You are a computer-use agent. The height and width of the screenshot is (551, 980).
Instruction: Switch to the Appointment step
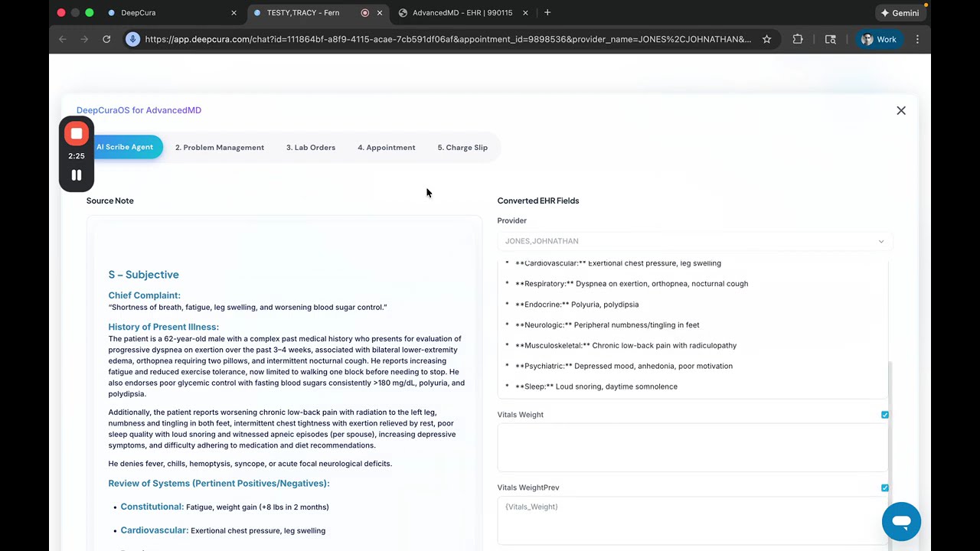387,148
